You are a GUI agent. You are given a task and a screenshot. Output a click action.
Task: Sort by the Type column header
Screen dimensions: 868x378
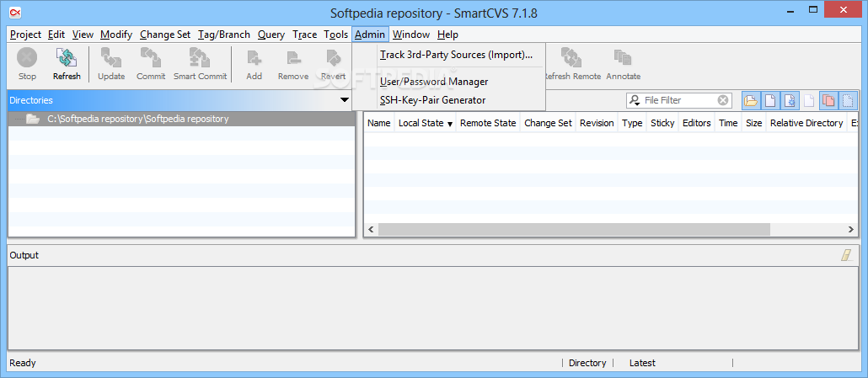pos(632,123)
